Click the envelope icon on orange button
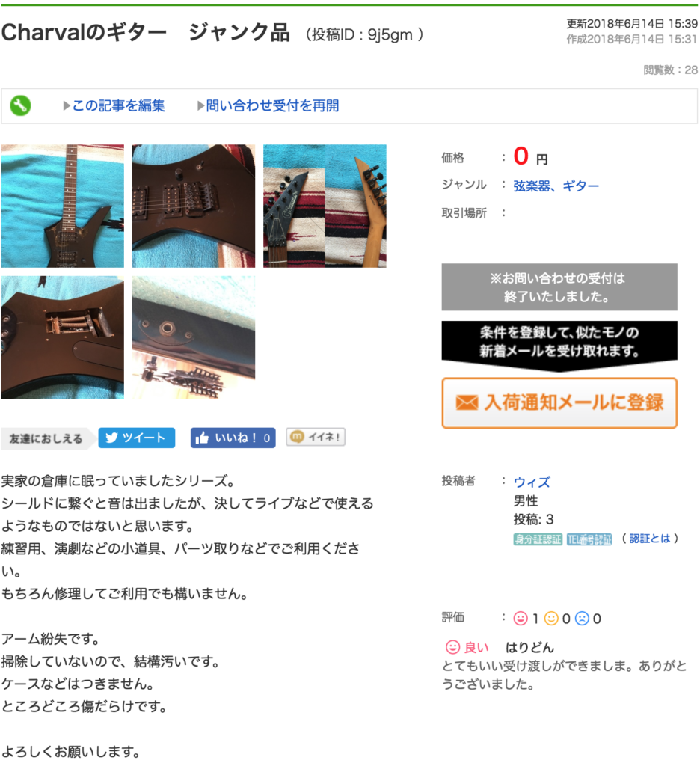This screenshot has width=700, height=766. 467,403
